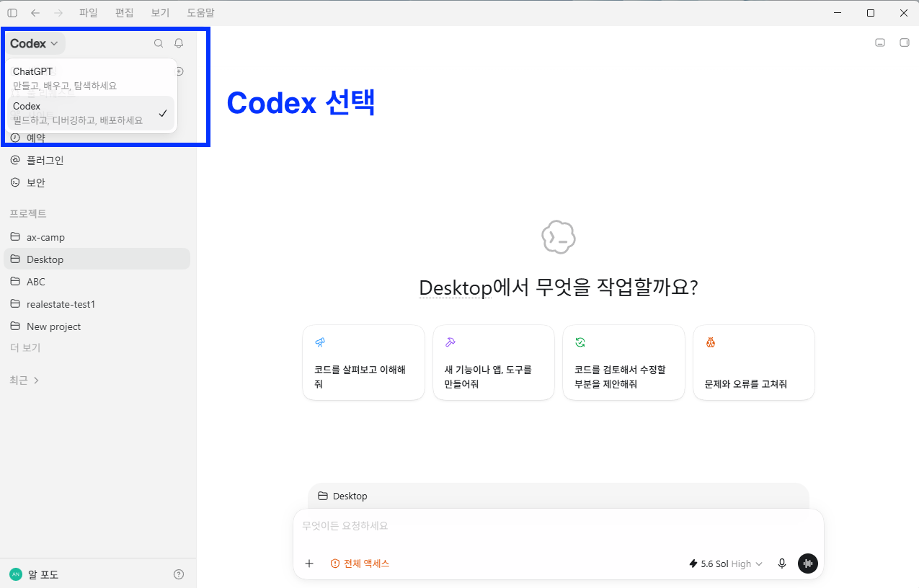Viewport: 919px width, 588px height.
Task: Open the 편집 menu
Action: coord(124,13)
